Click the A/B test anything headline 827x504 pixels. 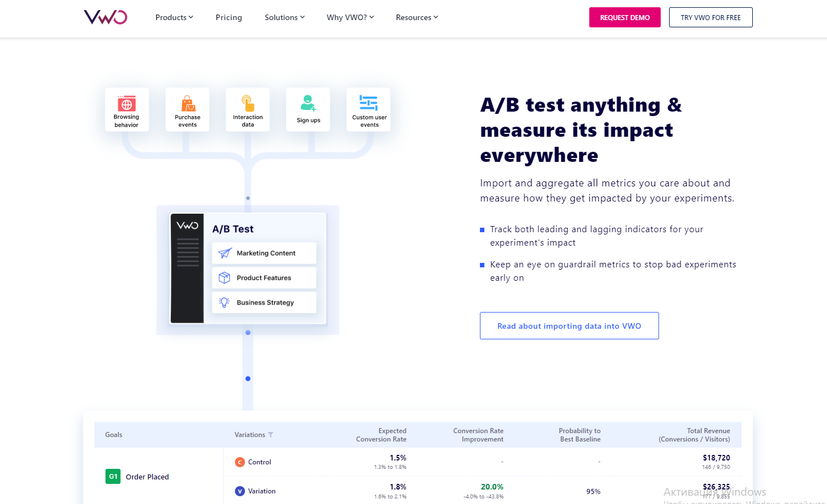pos(581,129)
